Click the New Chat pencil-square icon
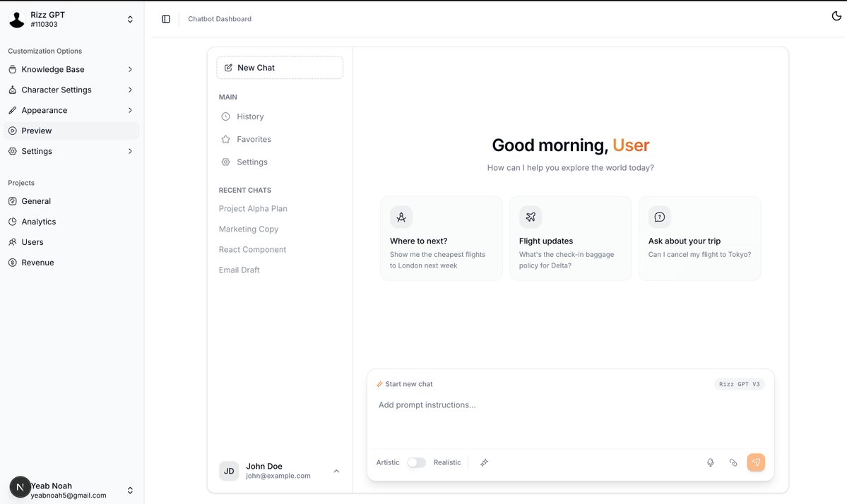The width and height of the screenshot is (847, 504). point(228,68)
